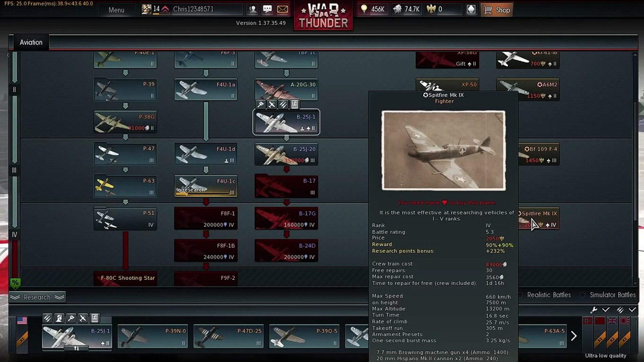Open the Shop button
This screenshot has width=644, height=362.
(x=497, y=10)
